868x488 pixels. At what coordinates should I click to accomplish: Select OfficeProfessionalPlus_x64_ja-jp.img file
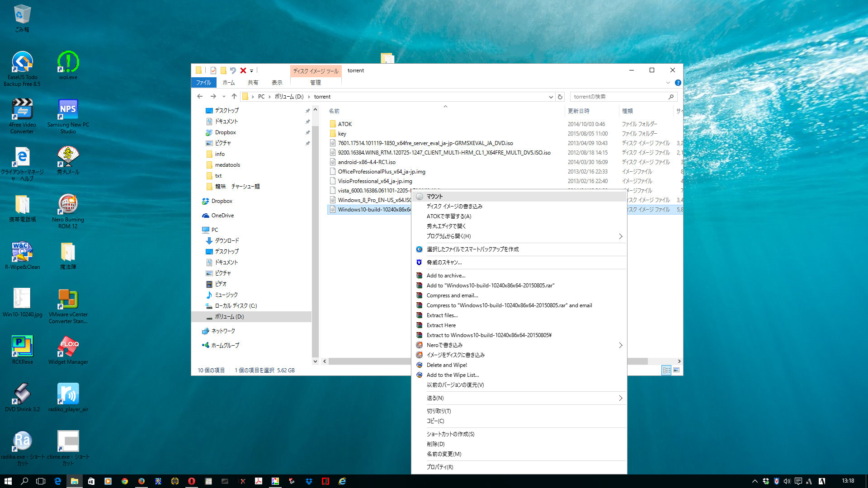click(382, 172)
